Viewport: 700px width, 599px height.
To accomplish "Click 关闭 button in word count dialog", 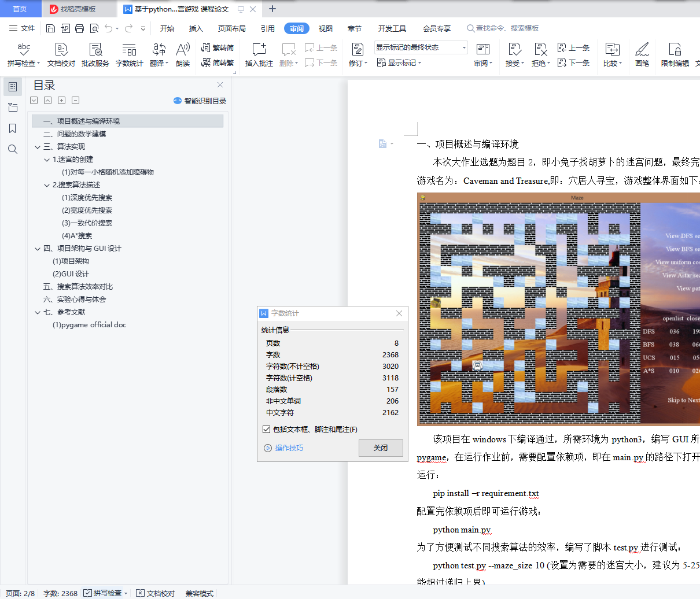I will point(381,448).
